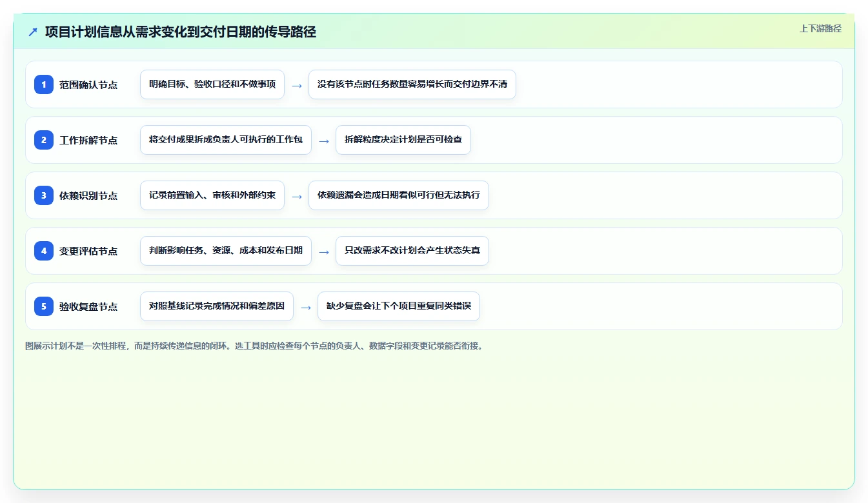Click the box 判断影响任务、资源、成本和发布日期
The height and width of the screenshot is (503, 868).
[x=226, y=251]
